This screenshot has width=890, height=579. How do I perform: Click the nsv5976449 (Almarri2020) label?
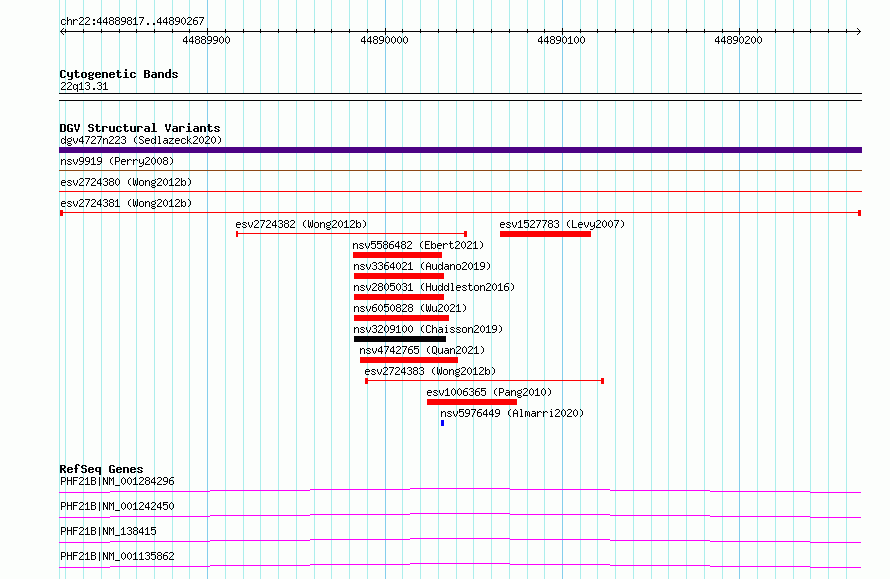[x=512, y=413]
